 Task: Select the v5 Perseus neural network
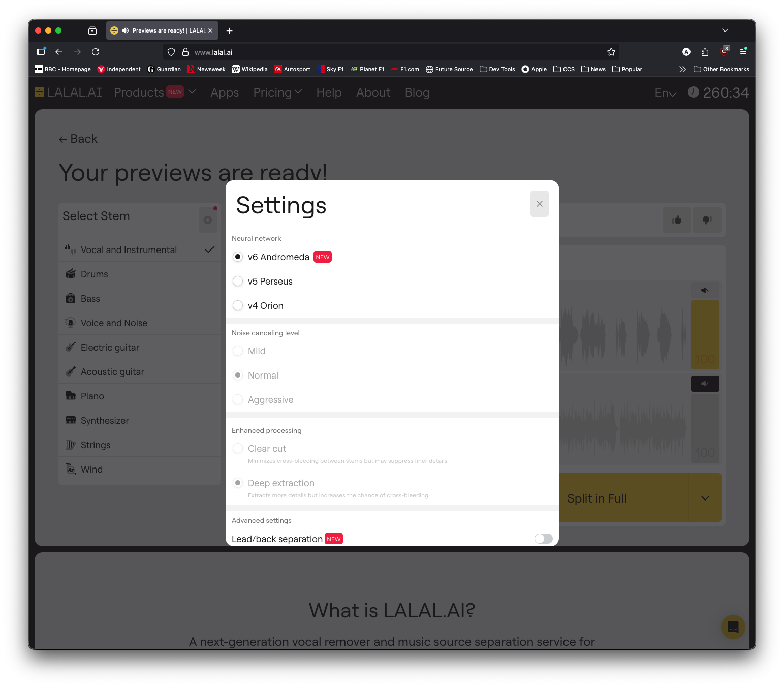click(x=238, y=281)
